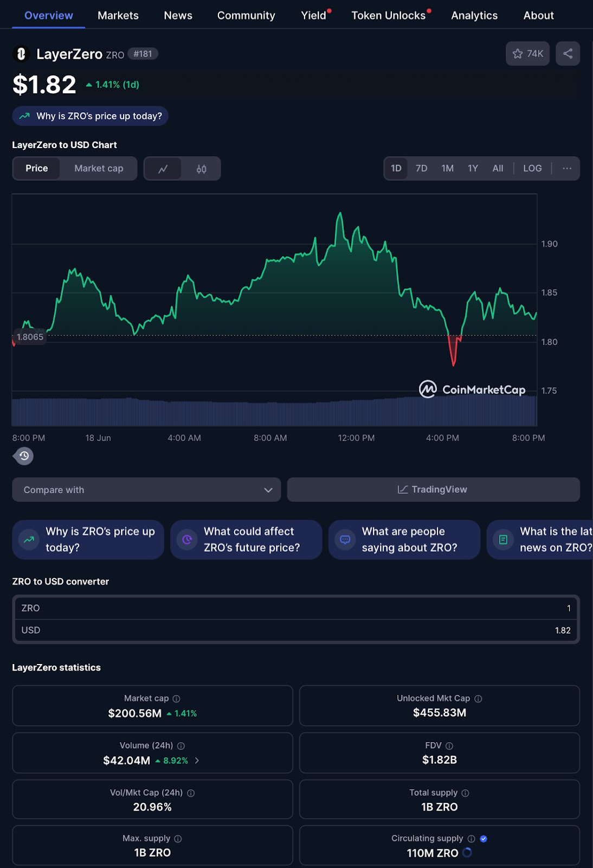This screenshot has height=868, width=593.
Task: Click 'What could affect ZRO's future price?'
Action: click(x=246, y=540)
